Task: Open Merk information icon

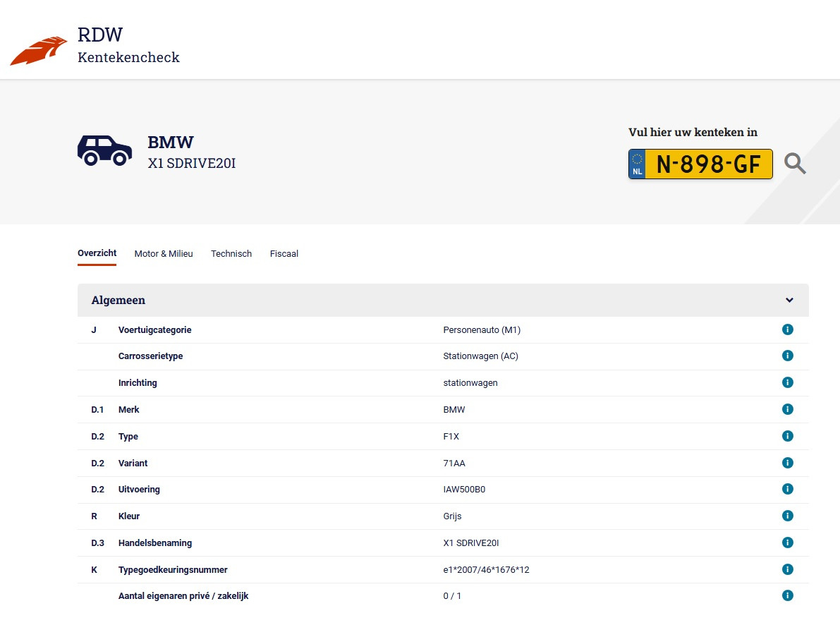Action: pos(788,409)
